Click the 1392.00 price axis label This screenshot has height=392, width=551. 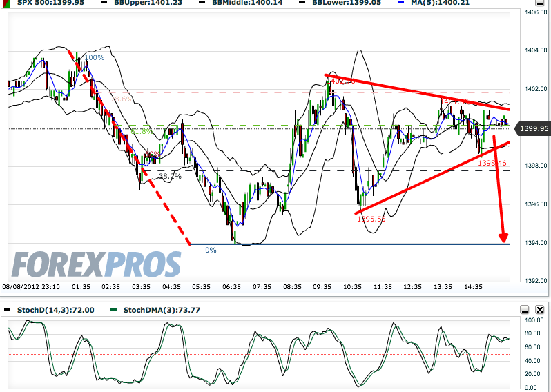tap(536, 281)
